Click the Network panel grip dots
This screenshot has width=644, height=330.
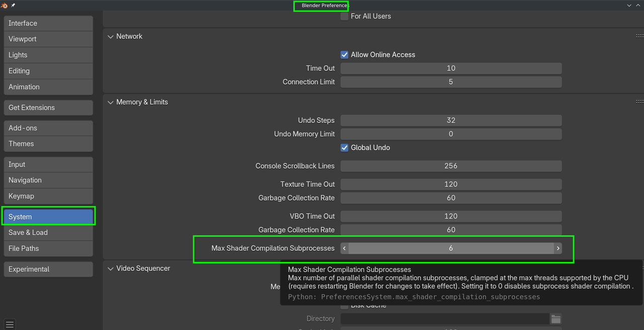[x=639, y=36]
